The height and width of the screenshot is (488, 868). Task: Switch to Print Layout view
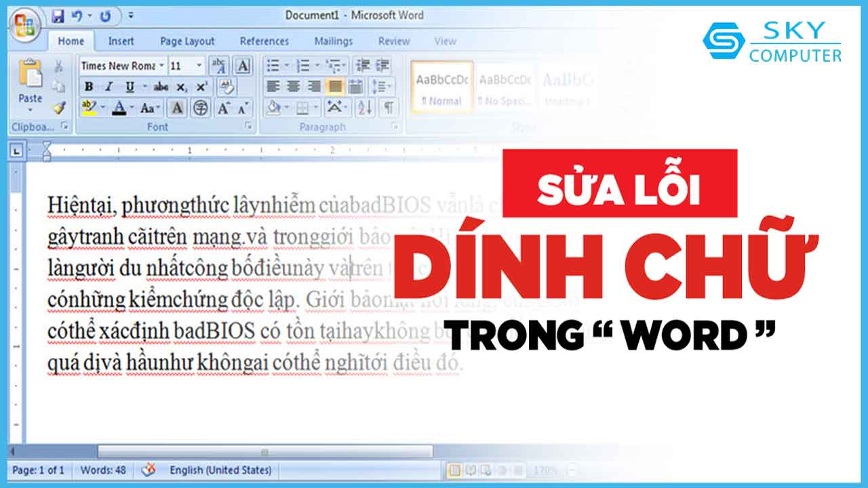pos(455,470)
